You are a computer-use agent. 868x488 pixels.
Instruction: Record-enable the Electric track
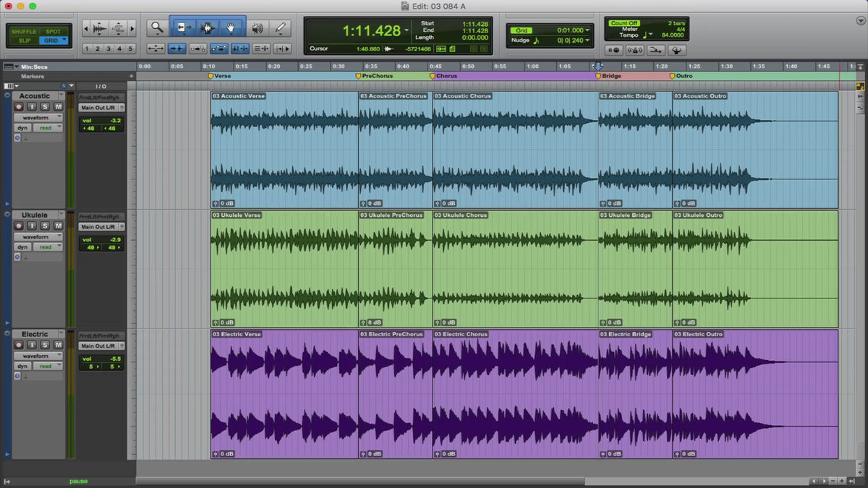click(19, 345)
